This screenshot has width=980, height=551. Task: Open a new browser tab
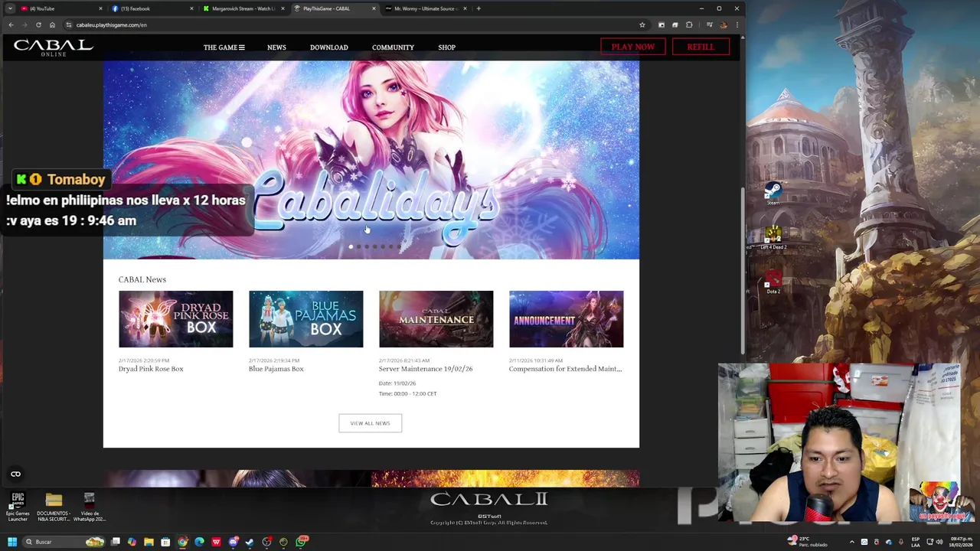pyautogui.click(x=479, y=8)
